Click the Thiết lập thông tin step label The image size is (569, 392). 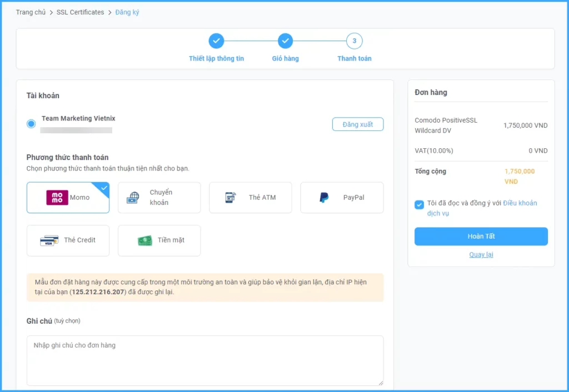pos(216,59)
